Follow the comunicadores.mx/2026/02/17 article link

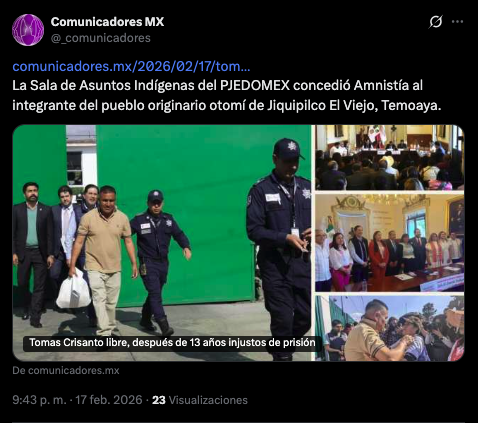click(131, 67)
